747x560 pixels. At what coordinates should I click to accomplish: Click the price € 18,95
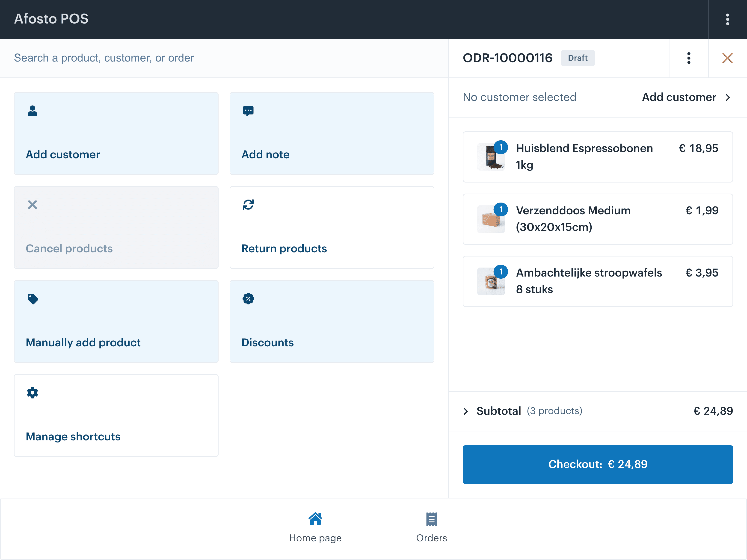click(699, 148)
